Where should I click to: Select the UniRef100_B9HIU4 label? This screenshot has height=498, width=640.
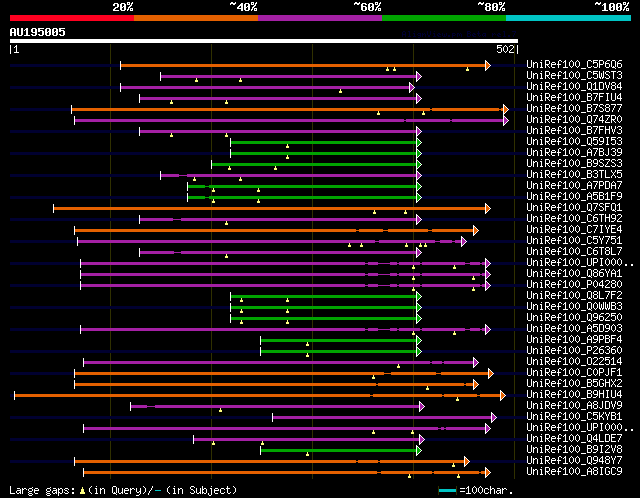click(574, 395)
